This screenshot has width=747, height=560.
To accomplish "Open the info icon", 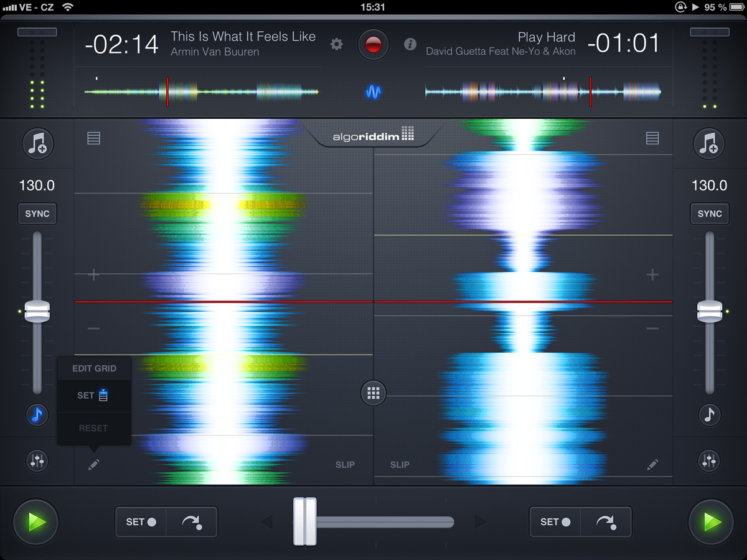I will tap(410, 44).
